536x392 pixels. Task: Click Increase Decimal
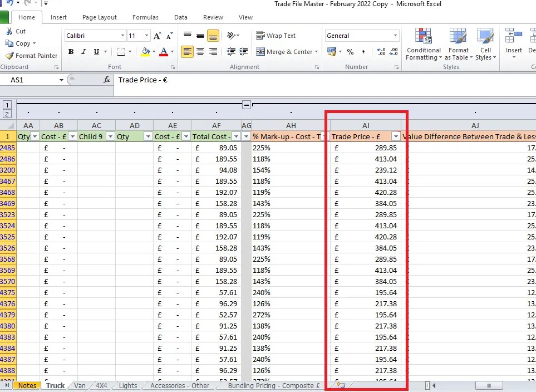[x=381, y=52]
